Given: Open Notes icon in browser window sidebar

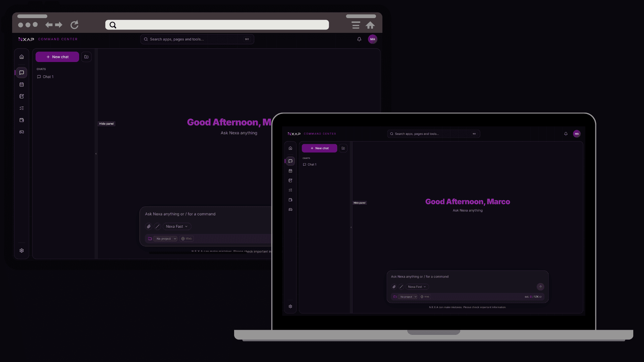Looking at the screenshot, I should pos(21,96).
